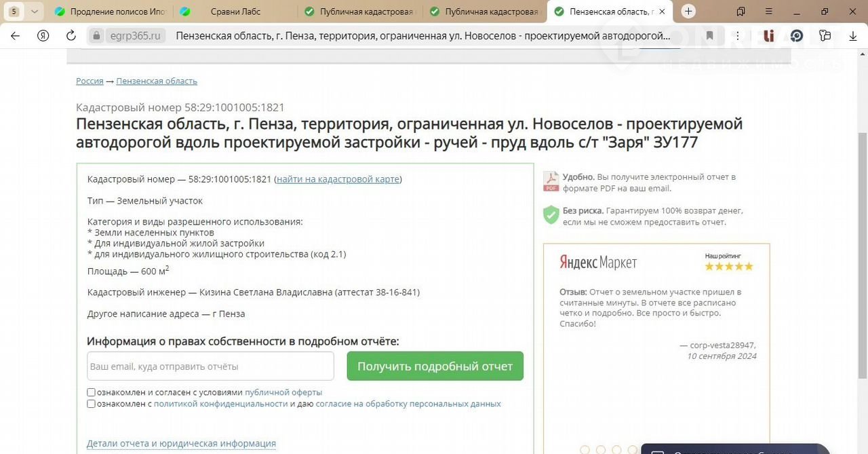Switch to the Сравни Лабс tab
This screenshot has height=454, width=868.
(234, 12)
